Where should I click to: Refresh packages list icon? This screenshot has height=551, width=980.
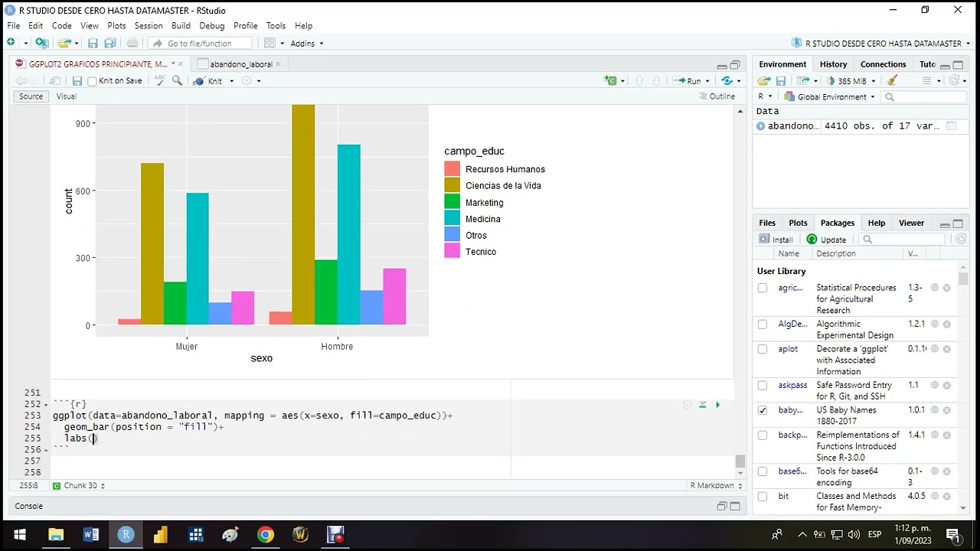[961, 240]
